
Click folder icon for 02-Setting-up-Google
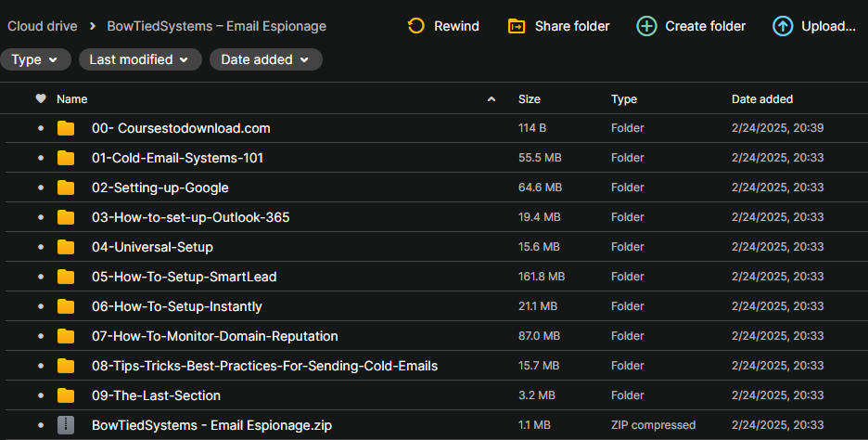point(66,188)
